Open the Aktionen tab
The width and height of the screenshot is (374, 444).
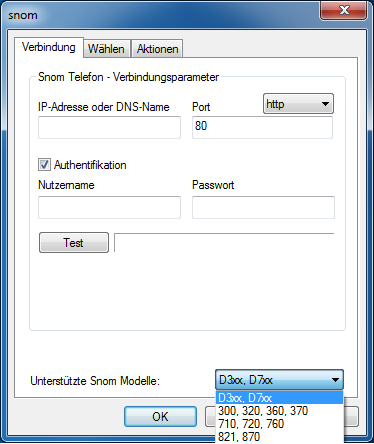pyautogui.click(x=157, y=49)
